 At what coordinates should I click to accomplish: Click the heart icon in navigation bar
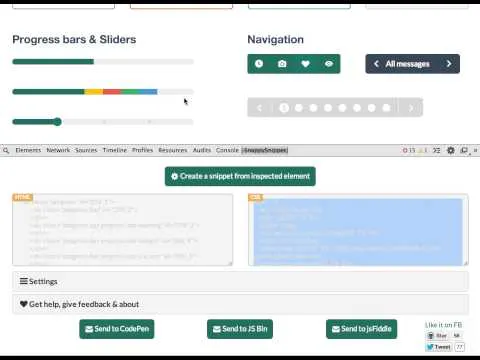(x=305, y=64)
